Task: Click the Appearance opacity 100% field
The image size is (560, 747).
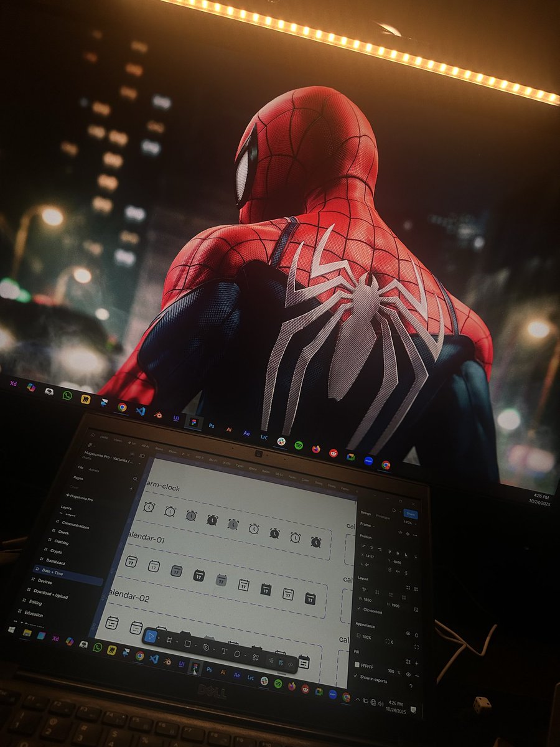Action: (x=365, y=637)
